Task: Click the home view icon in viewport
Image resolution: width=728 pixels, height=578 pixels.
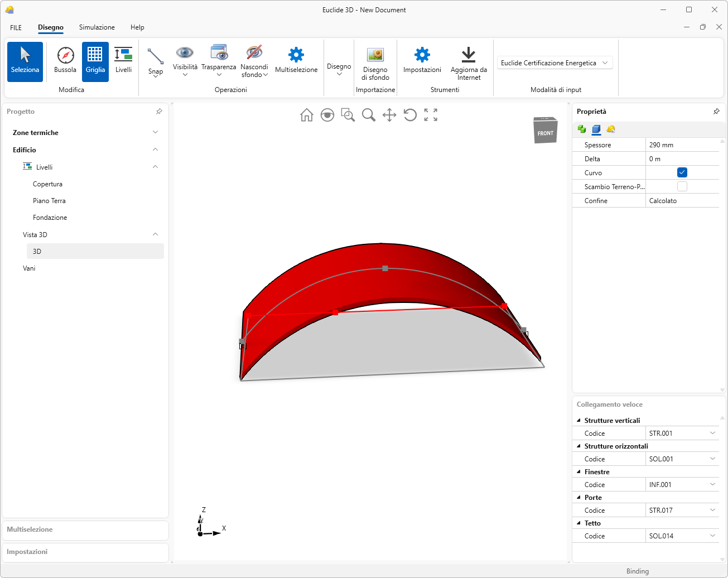Action: 306,115
